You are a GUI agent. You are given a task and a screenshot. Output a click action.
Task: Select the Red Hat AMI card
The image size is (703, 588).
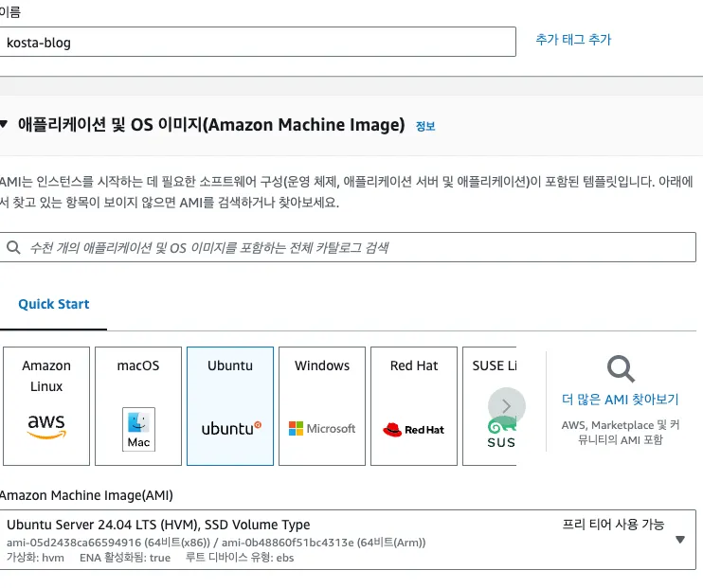pyautogui.click(x=414, y=406)
